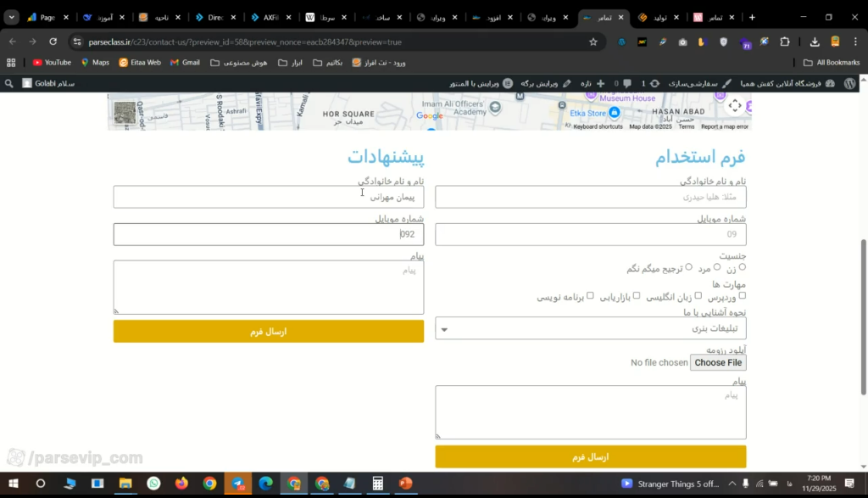Switch to the AXFi tab
Screen dimensions: 868x498
[270, 17]
